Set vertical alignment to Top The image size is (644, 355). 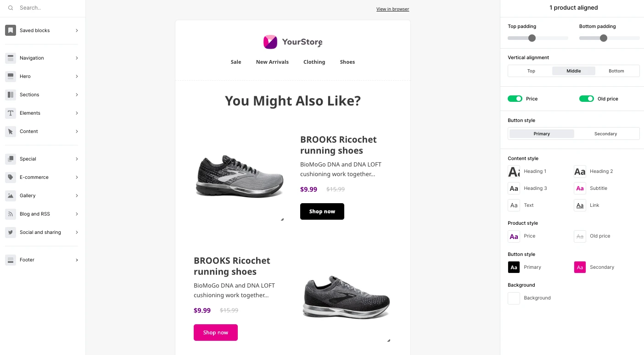[x=531, y=71]
